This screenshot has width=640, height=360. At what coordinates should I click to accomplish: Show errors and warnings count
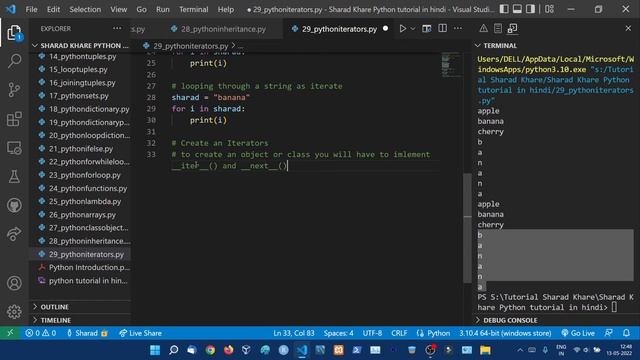pos(41,333)
